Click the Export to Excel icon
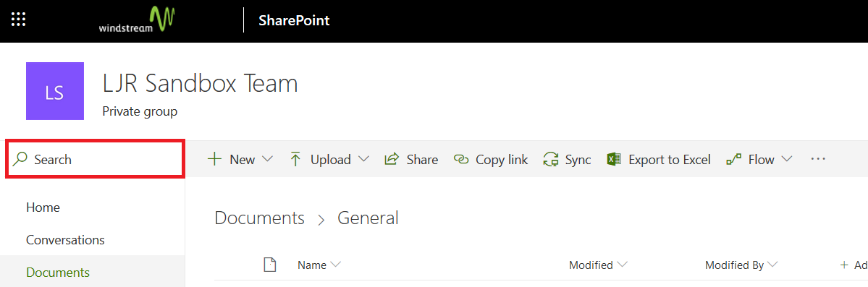Viewport: 868px width, 287px height. tap(614, 160)
